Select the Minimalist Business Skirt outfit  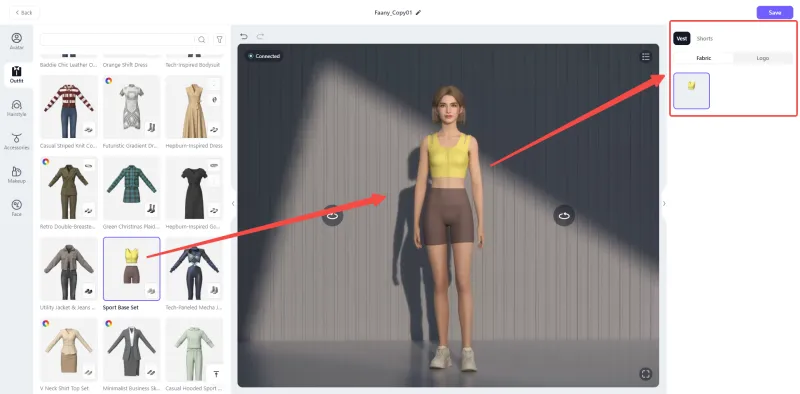click(132, 349)
